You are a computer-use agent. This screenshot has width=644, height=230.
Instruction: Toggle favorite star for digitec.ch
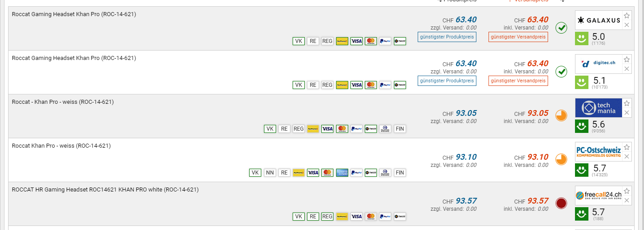click(x=627, y=60)
